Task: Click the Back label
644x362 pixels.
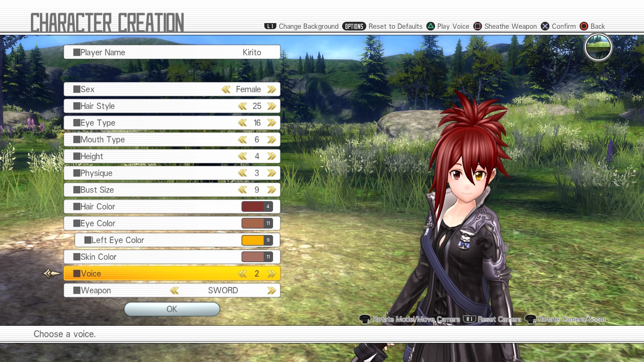Action: coord(598,26)
